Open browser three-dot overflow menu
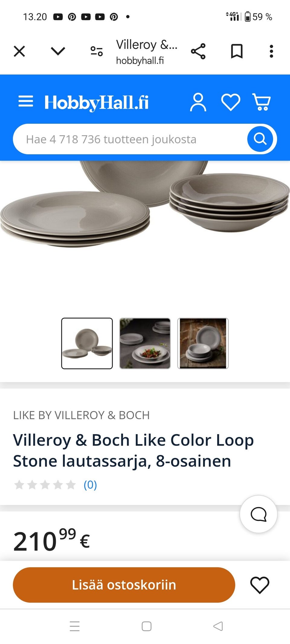The width and height of the screenshot is (290, 644). pos(271,51)
